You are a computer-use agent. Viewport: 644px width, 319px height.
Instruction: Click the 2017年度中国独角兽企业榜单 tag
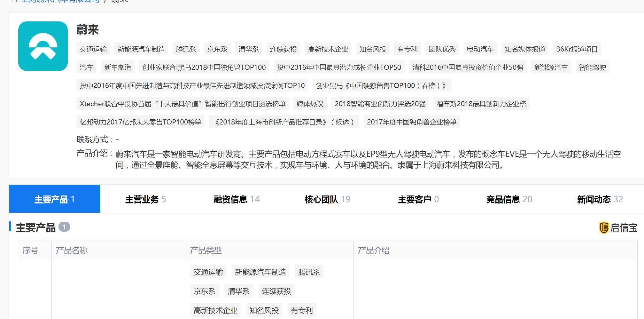coord(412,122)
